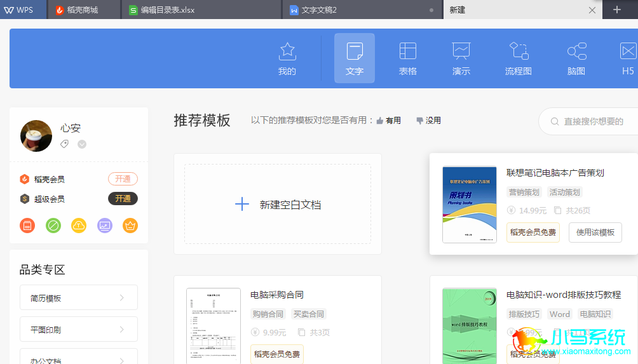Click the 超级会员 hexagon icon
638x364 pixels.
point(25,199)
